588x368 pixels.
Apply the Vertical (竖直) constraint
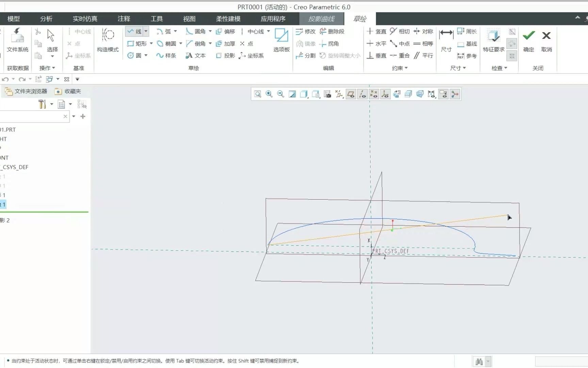(376, 31)
